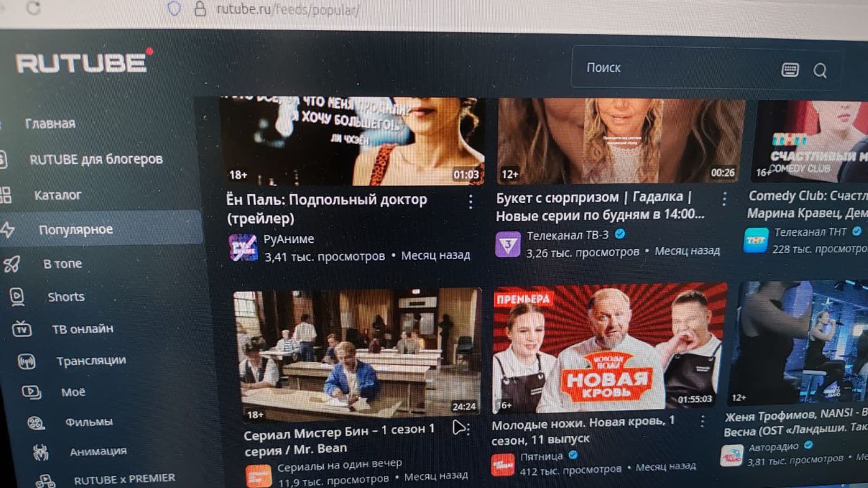
Task: Open Телеканал ТВ-3 channel name link
Action: tap(567, 235)
